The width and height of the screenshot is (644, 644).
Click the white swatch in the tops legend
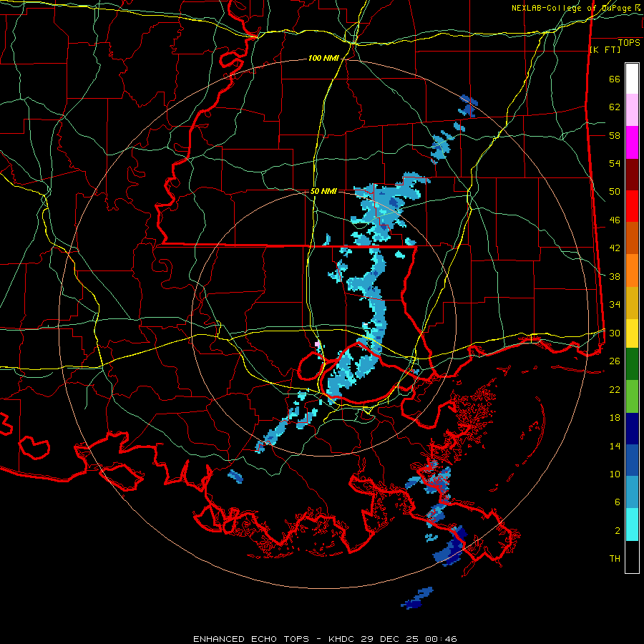coord(632,79)
